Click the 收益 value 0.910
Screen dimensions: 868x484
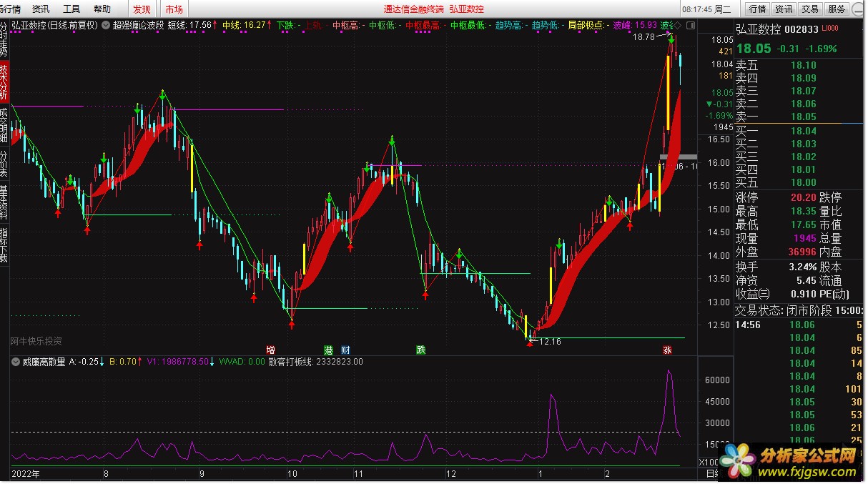pos(804,294)
